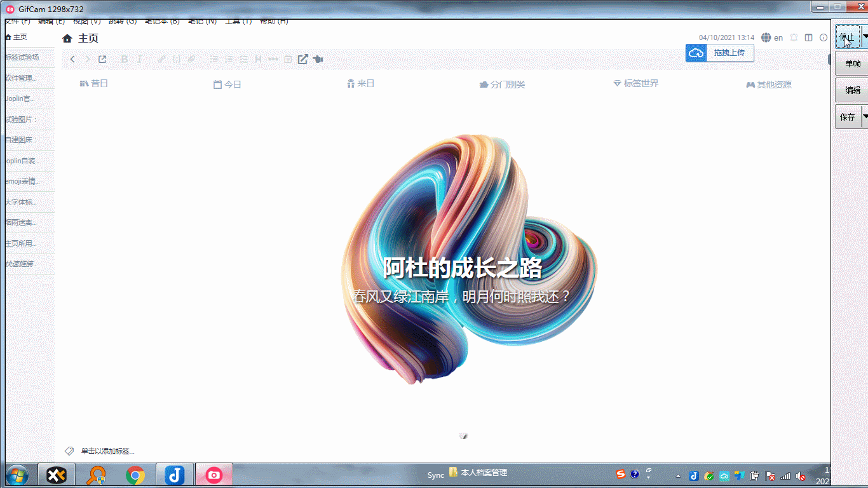The image size is (868, 488).
Task: Select the 快速链接... note in the list
Action: [30, 264]
